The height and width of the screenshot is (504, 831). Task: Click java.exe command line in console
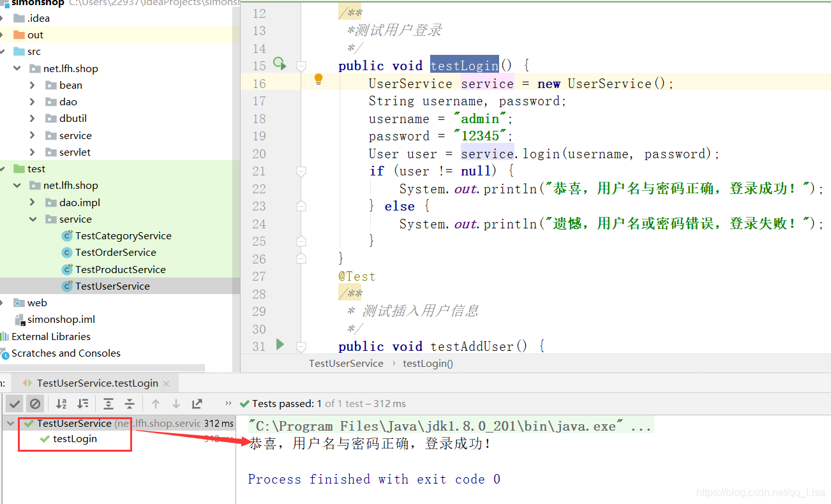click(x=450, y=426)
